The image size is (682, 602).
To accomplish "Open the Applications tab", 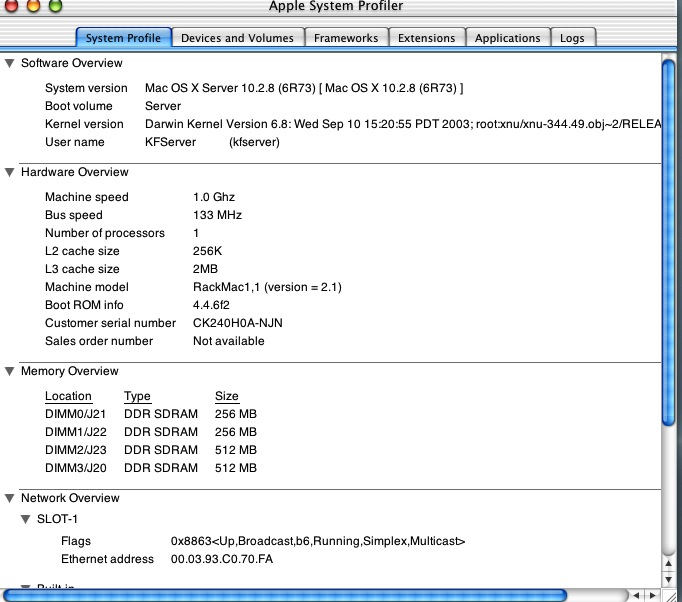I will (508, 38).
